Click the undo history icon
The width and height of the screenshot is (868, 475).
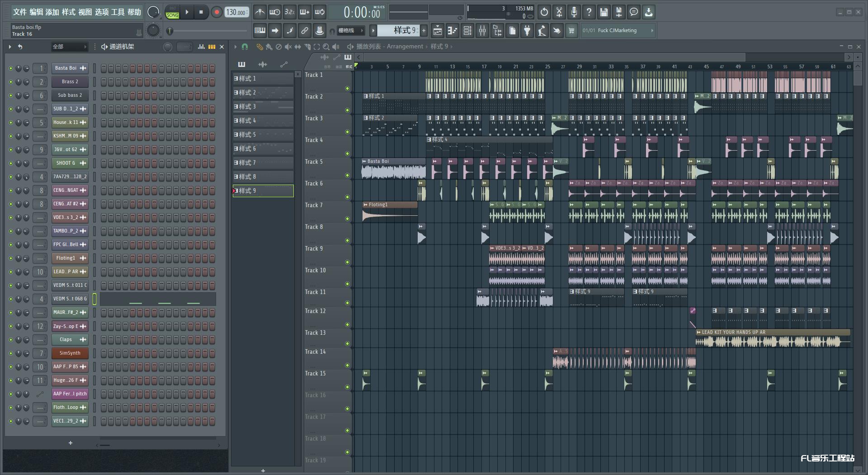coord(544,12)
